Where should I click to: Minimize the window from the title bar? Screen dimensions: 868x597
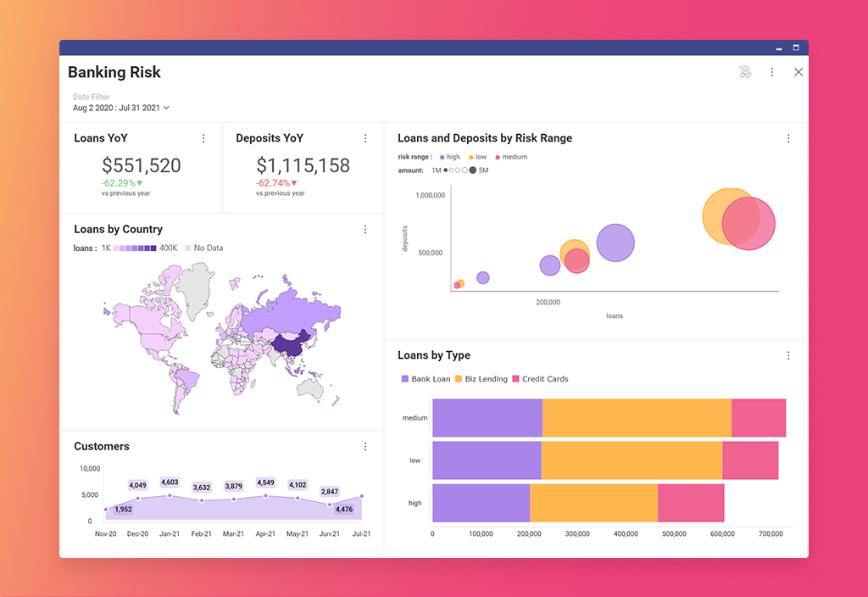tap(779, 48)
